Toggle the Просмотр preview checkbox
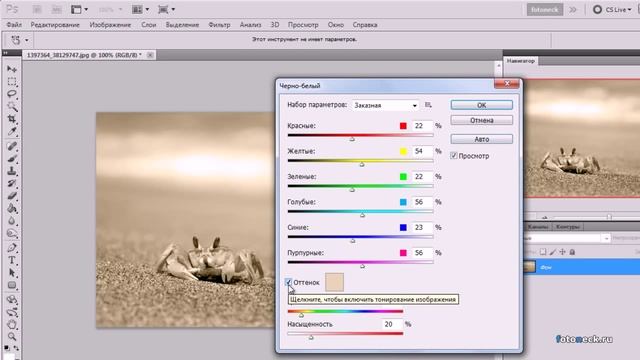 [x=453, y=156]
